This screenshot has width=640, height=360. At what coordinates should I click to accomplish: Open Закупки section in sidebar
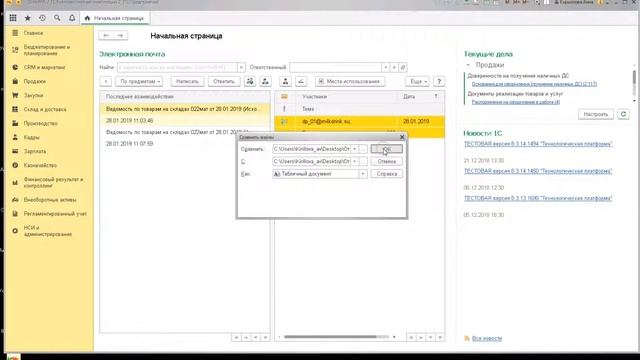(33, 96)
